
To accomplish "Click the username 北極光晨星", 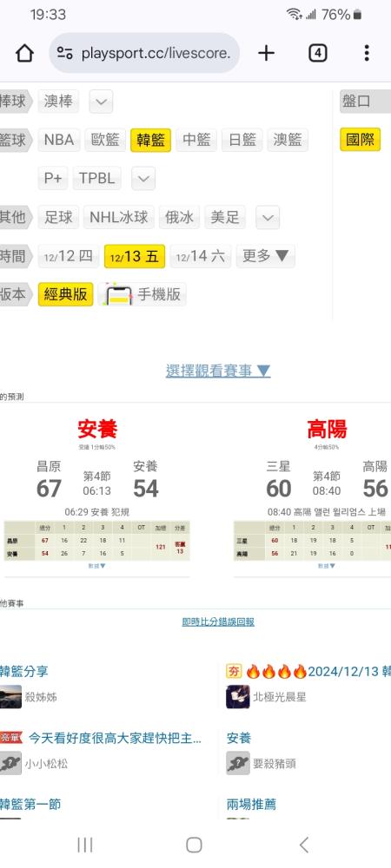I will coord(280,698).
